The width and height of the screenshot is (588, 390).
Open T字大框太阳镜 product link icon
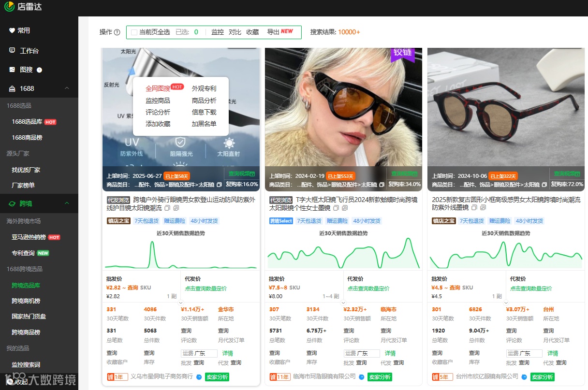coord(345,208)
